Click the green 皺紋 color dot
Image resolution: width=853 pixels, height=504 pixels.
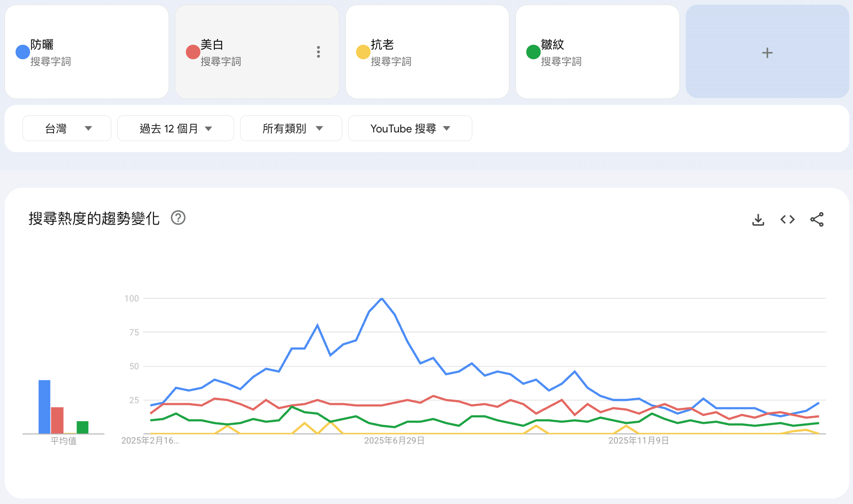pos(533,52)
